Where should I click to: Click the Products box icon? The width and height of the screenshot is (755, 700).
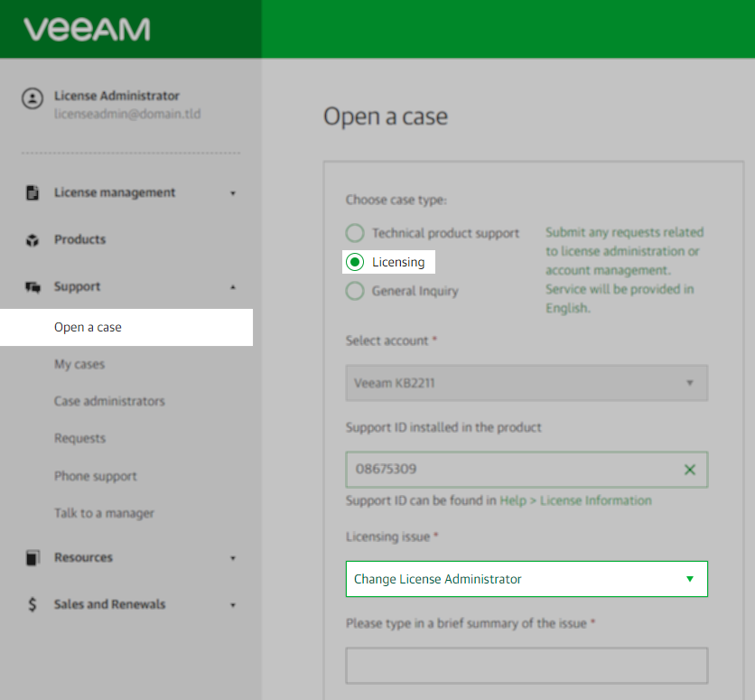(33, 239)
